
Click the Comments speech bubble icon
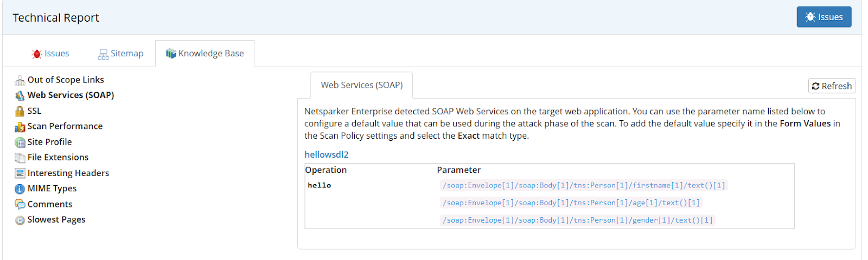(20, 204)
